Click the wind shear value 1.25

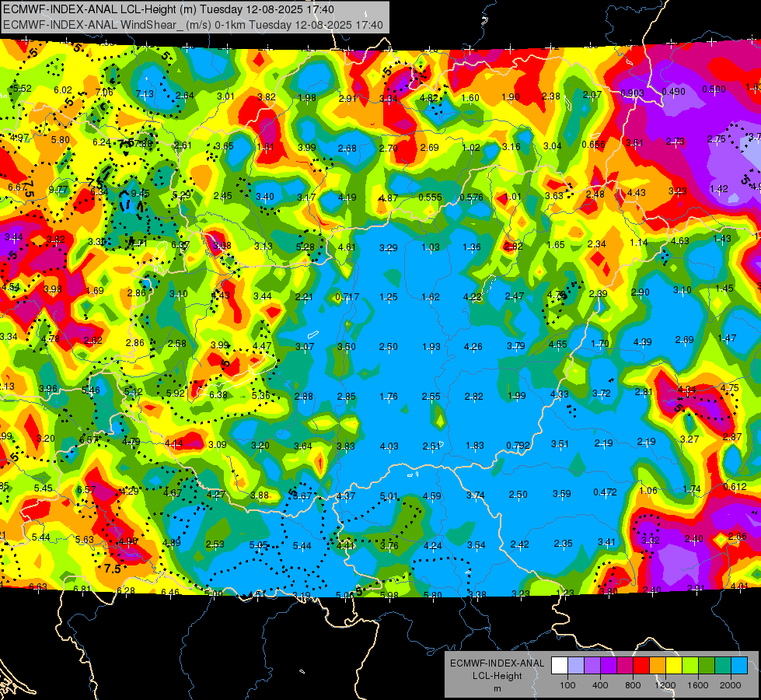click(x=388, y=297)
